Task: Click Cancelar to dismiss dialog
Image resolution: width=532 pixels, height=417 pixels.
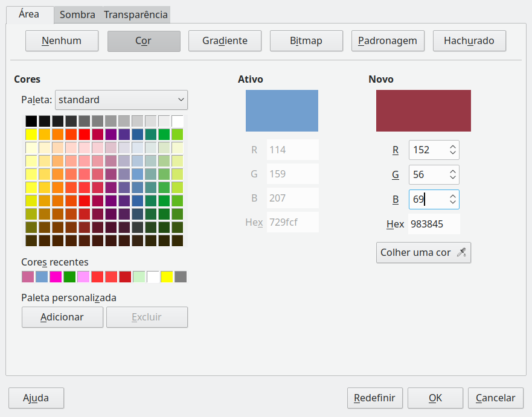Action: point(495,398)
